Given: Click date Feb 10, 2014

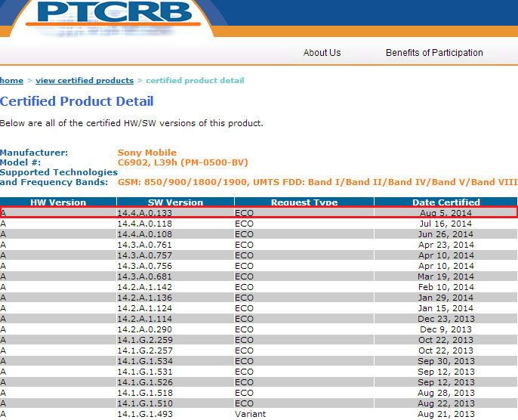Looking at the screenshot, I should [x=446, y=287].
